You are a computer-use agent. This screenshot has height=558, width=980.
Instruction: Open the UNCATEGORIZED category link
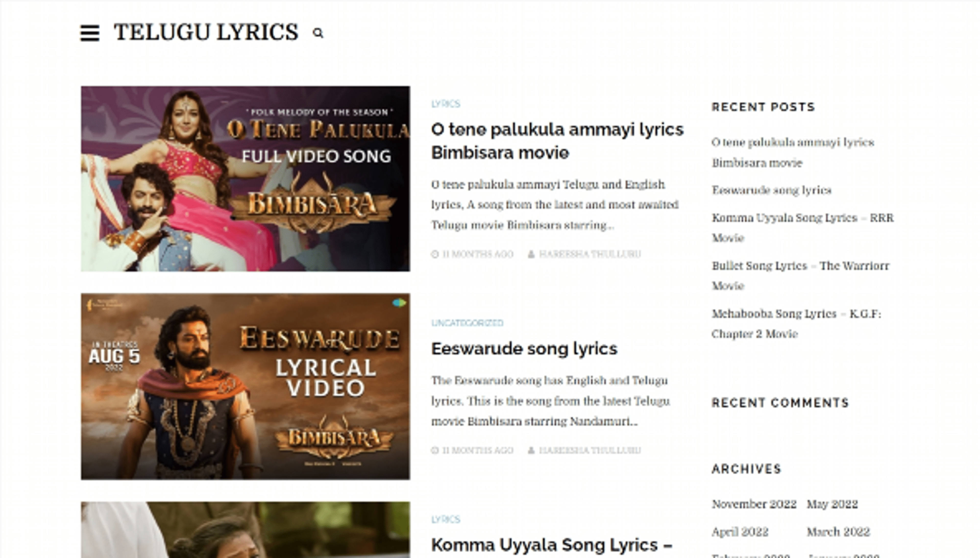point(468,323)
